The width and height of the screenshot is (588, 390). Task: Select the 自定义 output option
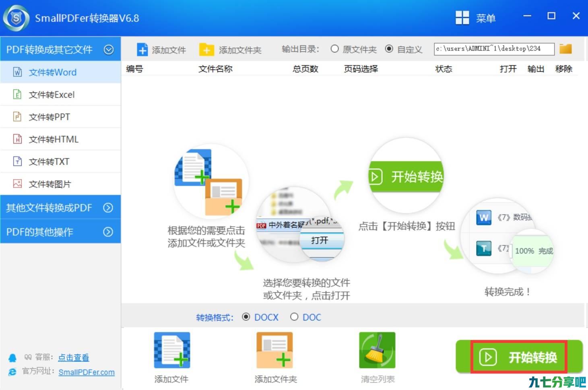[x=403, y=49]
